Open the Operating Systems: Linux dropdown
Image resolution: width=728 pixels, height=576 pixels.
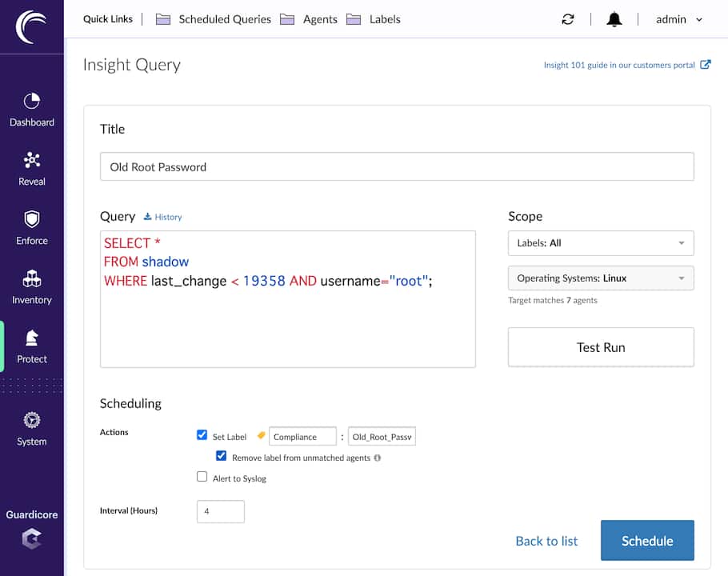coord(601,278)
